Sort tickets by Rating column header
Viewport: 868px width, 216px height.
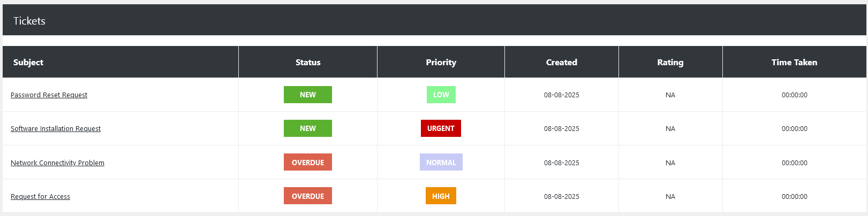[x=670, y=63]
